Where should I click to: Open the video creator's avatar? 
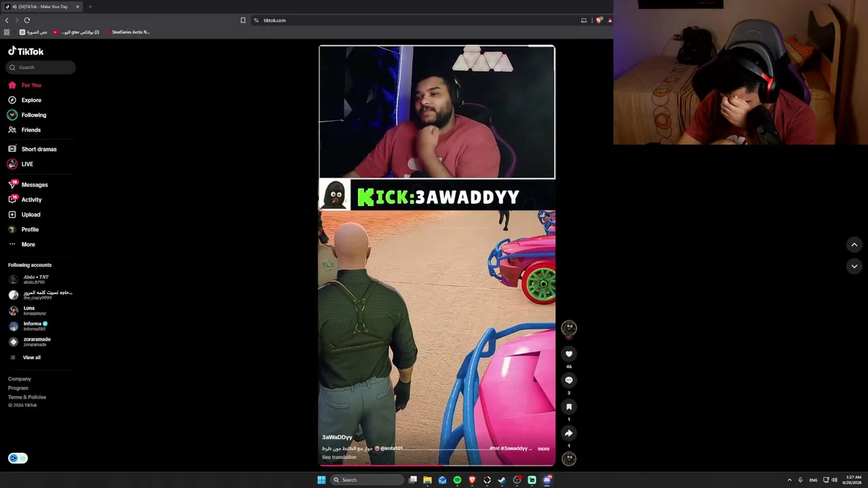click(x=569, y=328)
